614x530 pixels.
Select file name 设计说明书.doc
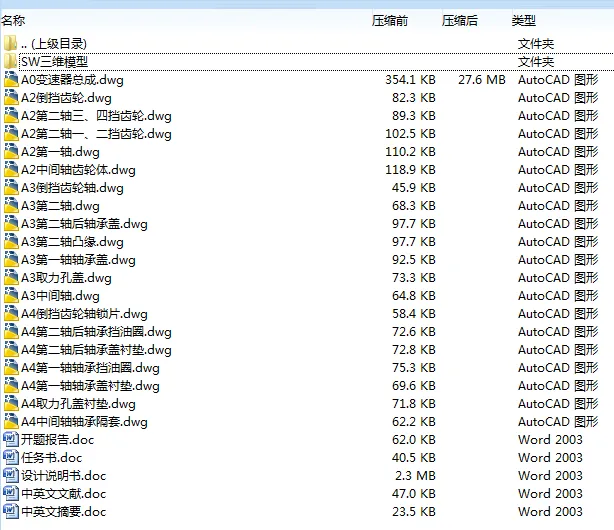[63, 476]
